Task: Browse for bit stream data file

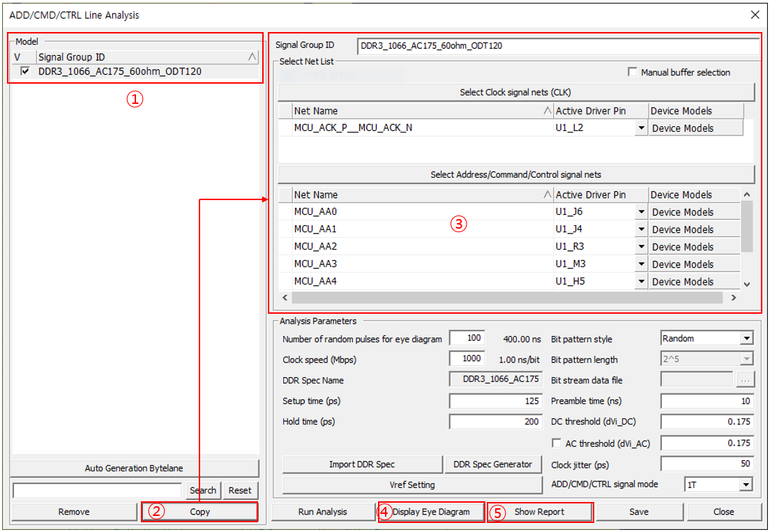Action: pos(746,381)
